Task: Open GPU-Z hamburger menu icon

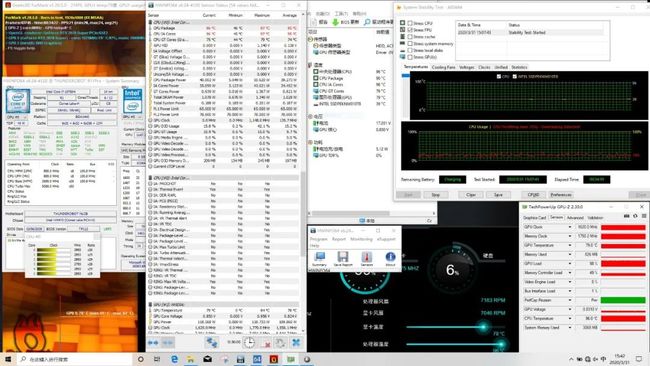Action: [x=643, y=216]
